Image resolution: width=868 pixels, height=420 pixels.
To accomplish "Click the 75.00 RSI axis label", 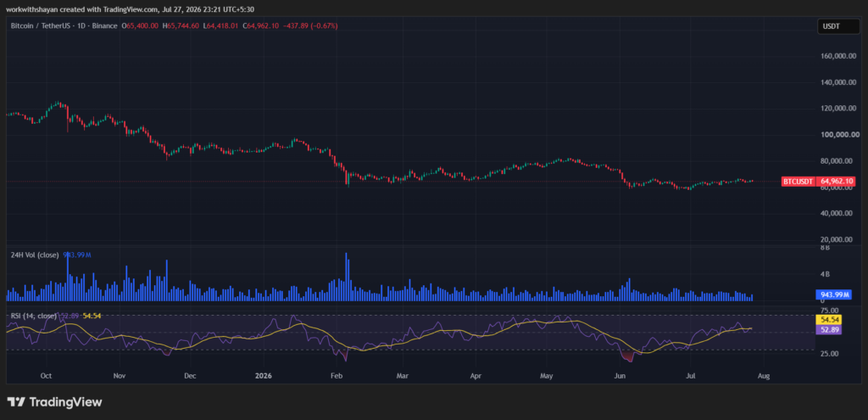I will [x=830, y=311].
